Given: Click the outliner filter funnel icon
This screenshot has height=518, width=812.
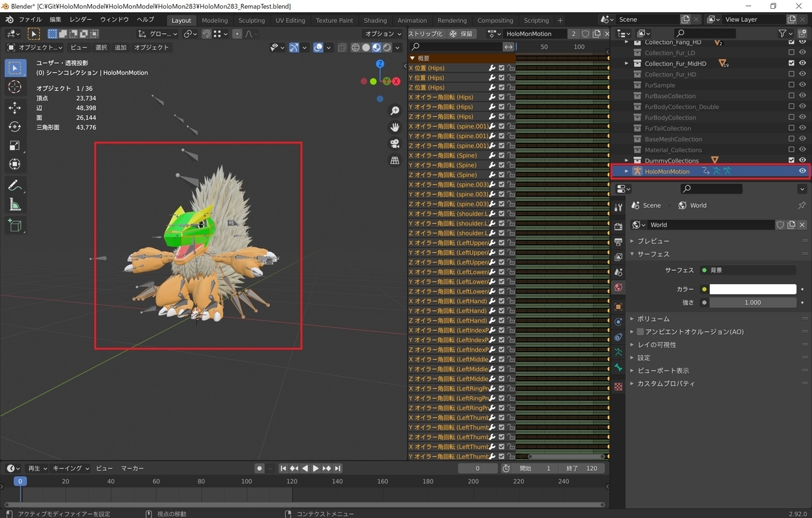Looking at the screenshot, I should tap(783, 33).
